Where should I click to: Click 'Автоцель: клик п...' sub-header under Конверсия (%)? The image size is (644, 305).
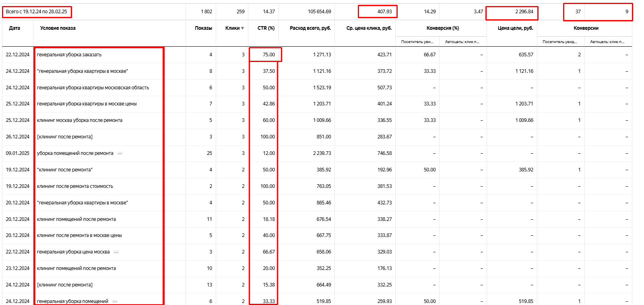[462, 42]
